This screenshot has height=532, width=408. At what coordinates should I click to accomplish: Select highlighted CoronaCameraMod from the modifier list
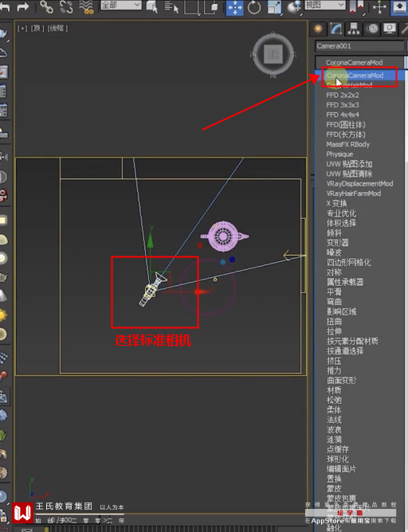coord(359,76)
